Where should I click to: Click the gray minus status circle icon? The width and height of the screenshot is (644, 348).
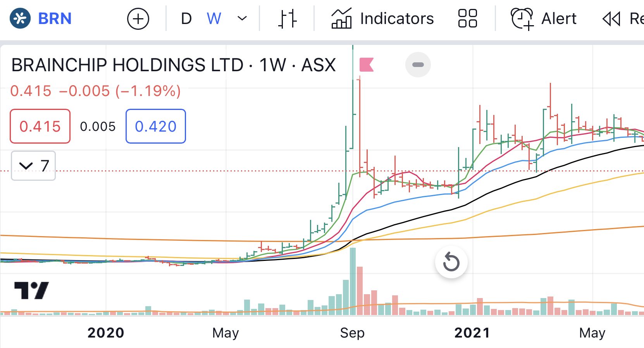coord(418,65)
